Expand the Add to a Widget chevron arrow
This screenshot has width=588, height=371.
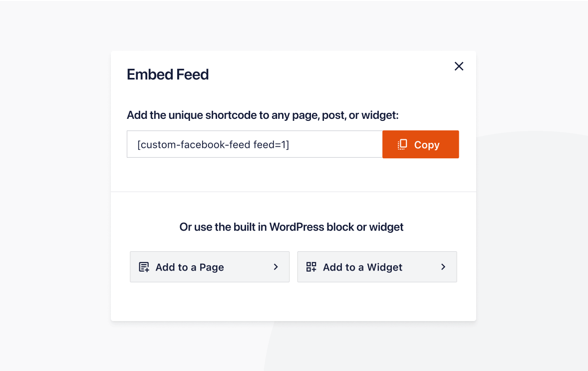(443, 267)
